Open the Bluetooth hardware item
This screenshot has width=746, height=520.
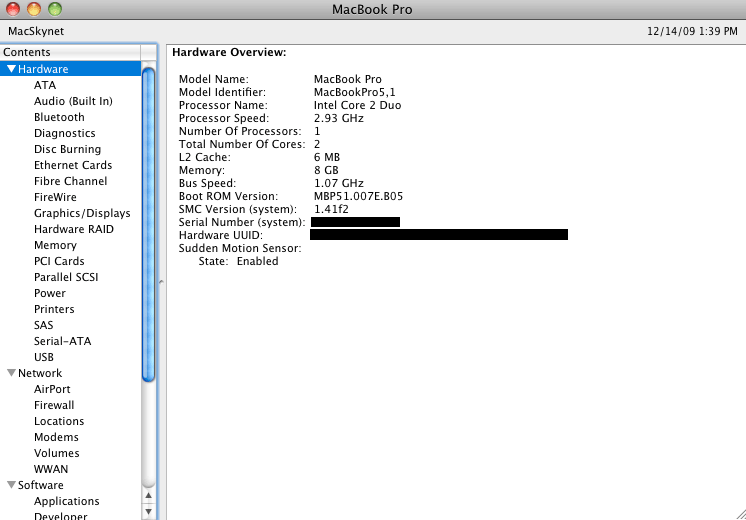pos(59,117)
